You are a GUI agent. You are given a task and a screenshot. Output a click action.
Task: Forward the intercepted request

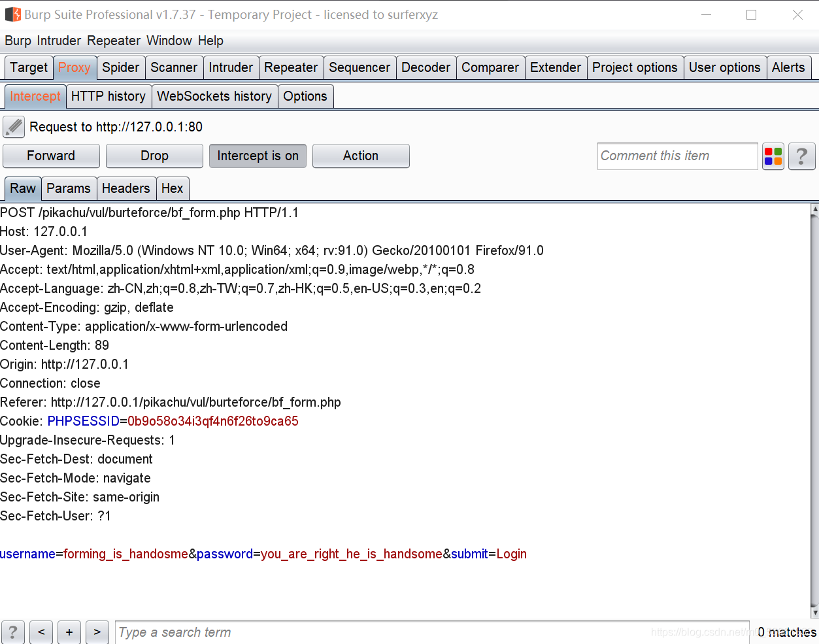tap(51, 156)
